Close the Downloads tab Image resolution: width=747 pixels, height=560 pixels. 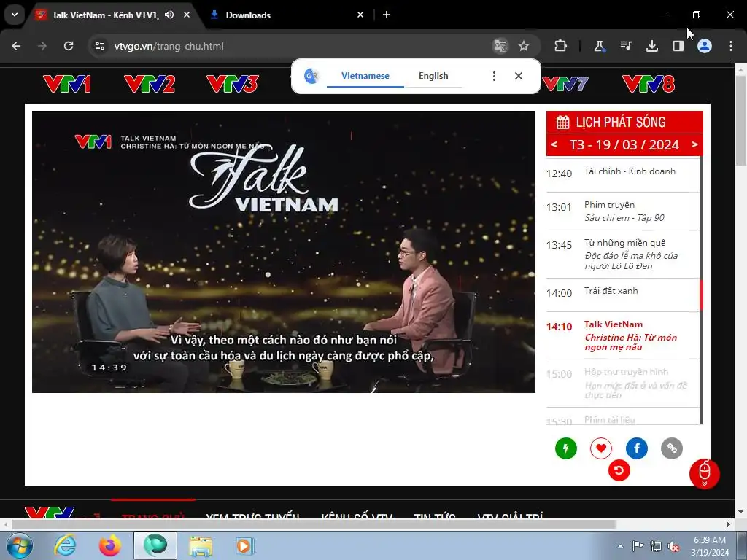360,15
